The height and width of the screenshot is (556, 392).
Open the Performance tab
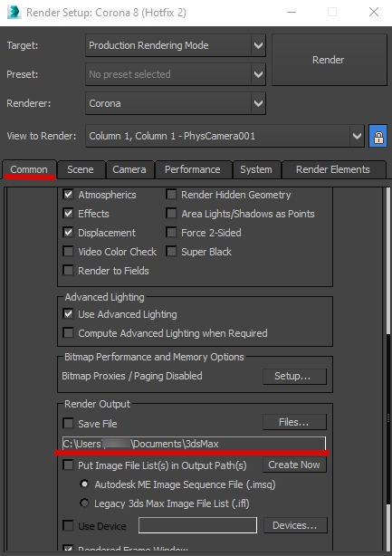pos(193,169)
